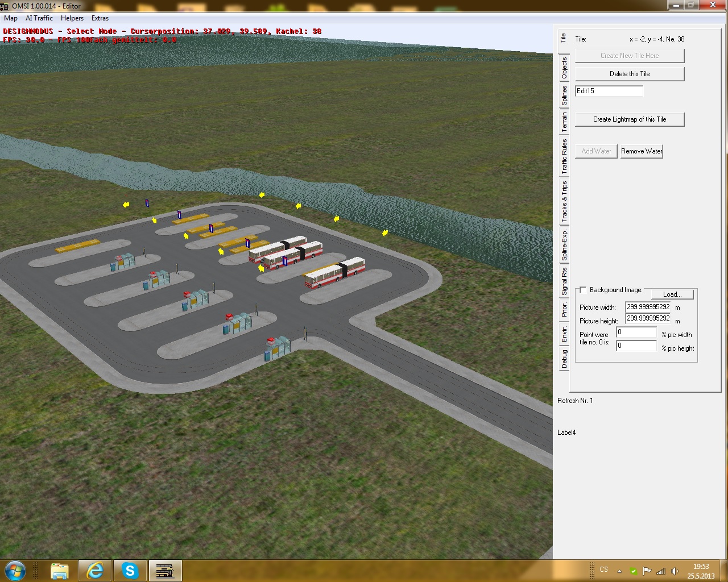728x582 pixels.
Task: Show hidden system tray icons
Action: point(619,571)
